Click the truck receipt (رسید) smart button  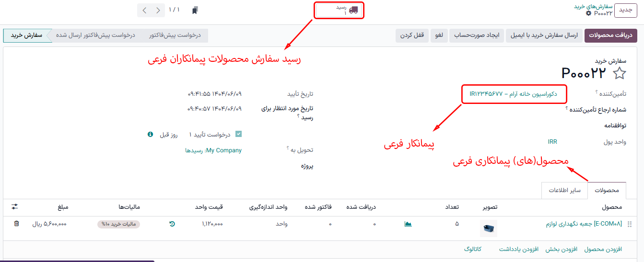tap(339, 11)
